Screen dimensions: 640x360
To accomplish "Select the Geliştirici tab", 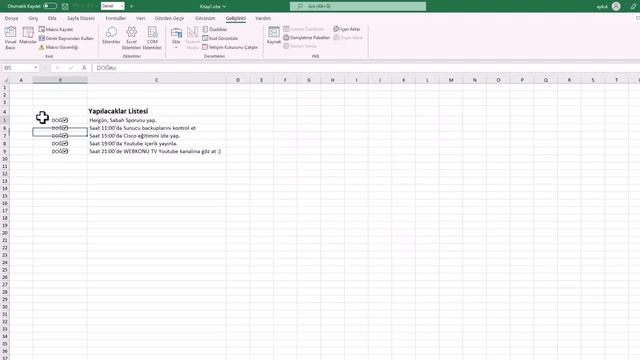I will click(x=236, y=18).
